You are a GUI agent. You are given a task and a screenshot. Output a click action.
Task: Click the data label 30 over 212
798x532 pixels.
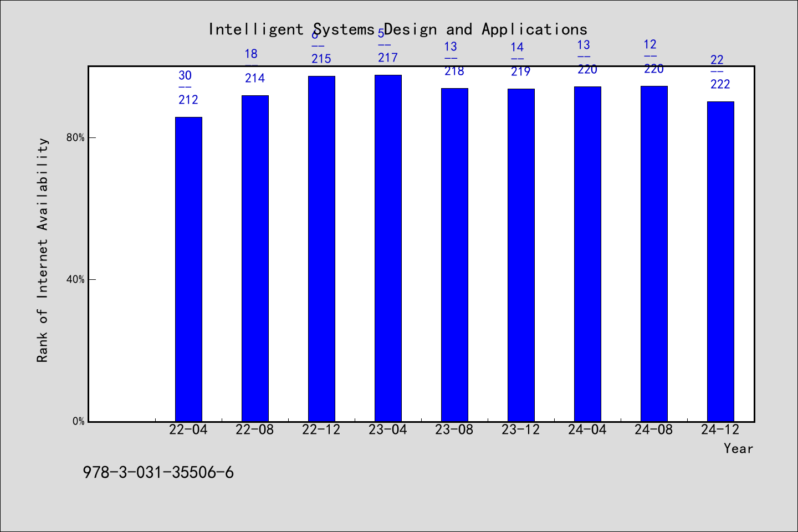188,88
